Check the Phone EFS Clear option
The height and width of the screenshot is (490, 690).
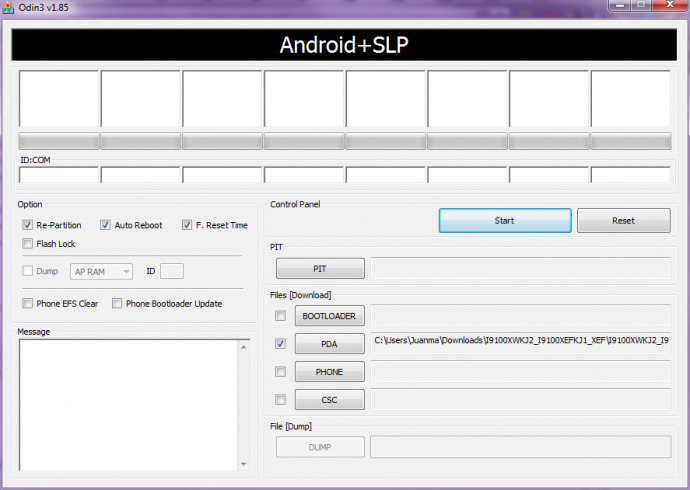click(x=27, y=303)
